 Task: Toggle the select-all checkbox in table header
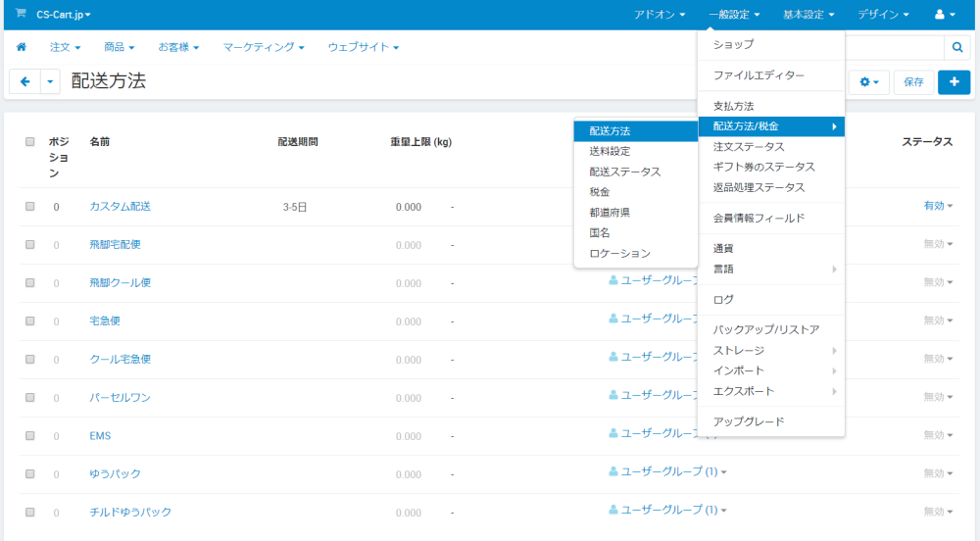30,142
